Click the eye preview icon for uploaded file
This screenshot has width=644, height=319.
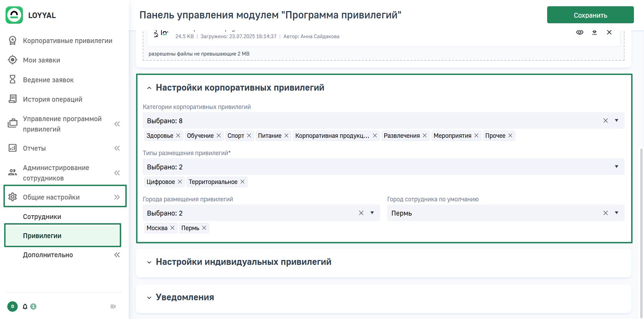point(579,32)
